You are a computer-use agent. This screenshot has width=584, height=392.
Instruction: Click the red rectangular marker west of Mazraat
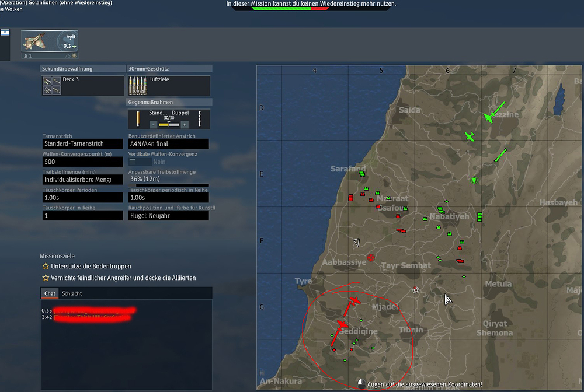[x=350, y=198]
